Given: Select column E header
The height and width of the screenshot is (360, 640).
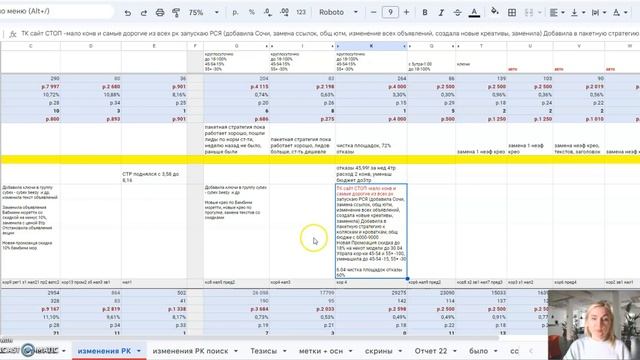Looking at the screenshot, I should coord(154,46).
